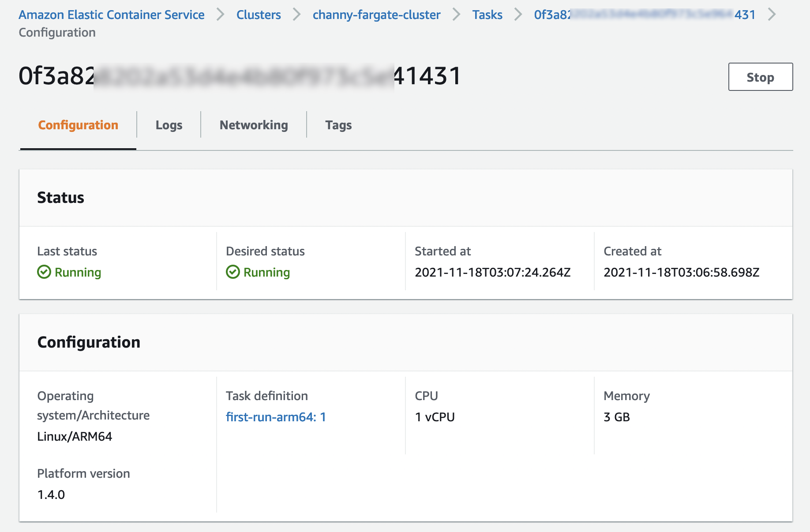Stop the running task
Image resolution: width=810 pixels, height=532 pixels.
coord(760,77)
